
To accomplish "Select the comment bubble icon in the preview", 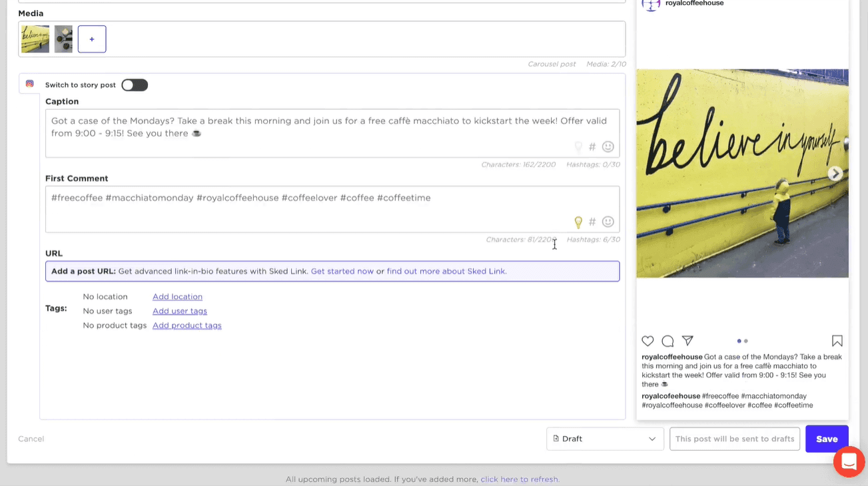I will click(x=667, y=341).
